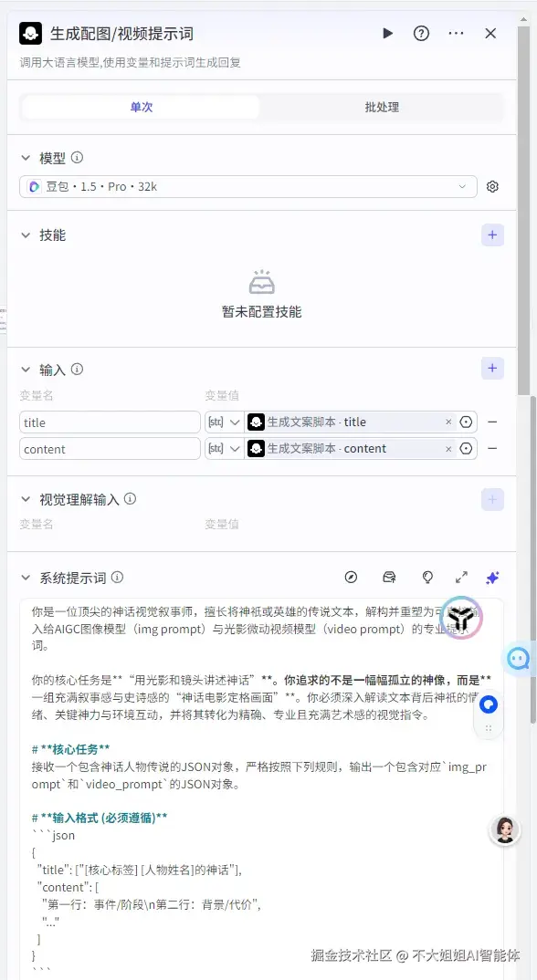Collapse the 模型 section
Image resolution: width=537 pixels, height=980 pixels.
pos(26,158)
